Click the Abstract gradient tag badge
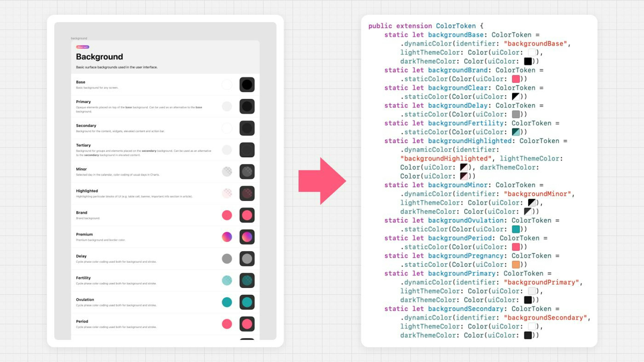The height and width of the screenshot is (362, 644). coord(83,47)
